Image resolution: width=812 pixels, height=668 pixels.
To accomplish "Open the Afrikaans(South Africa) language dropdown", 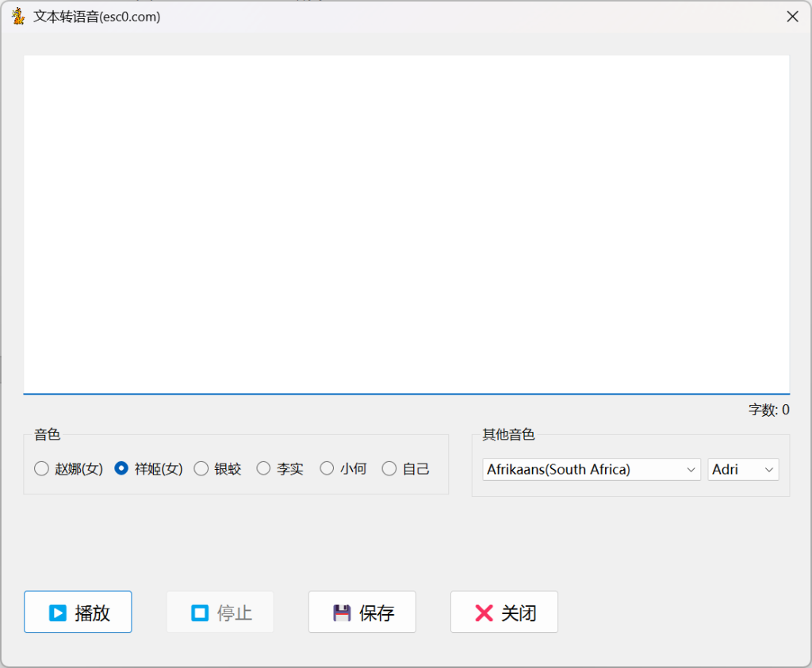I will coord(591,470).
